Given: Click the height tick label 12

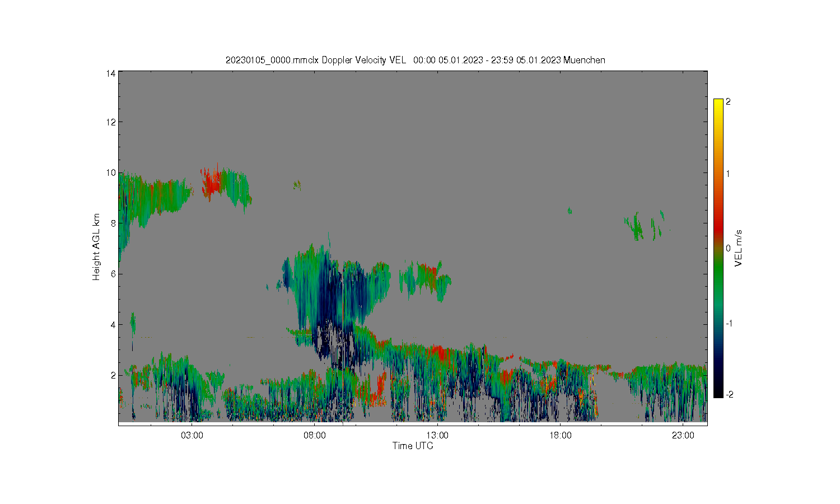Looking at the screenshot, I should click(111, 122).
